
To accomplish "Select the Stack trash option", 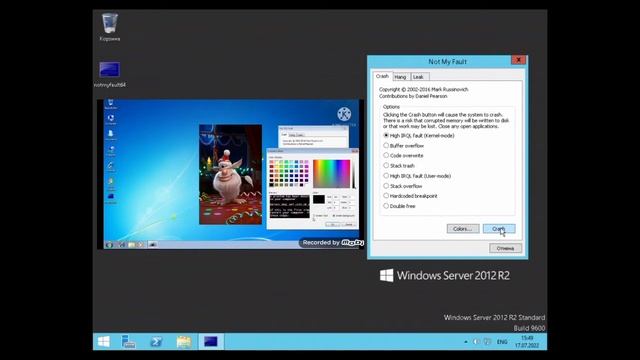I will click(x=399, y=166).
